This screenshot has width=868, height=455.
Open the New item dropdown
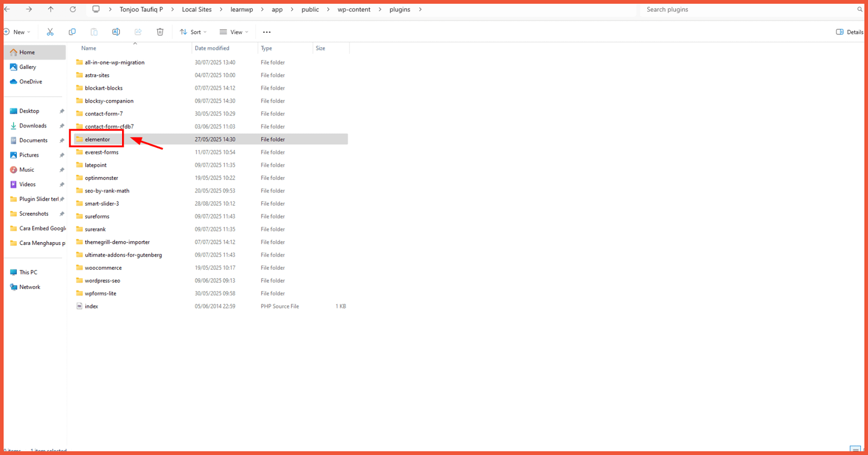[17, 32]
